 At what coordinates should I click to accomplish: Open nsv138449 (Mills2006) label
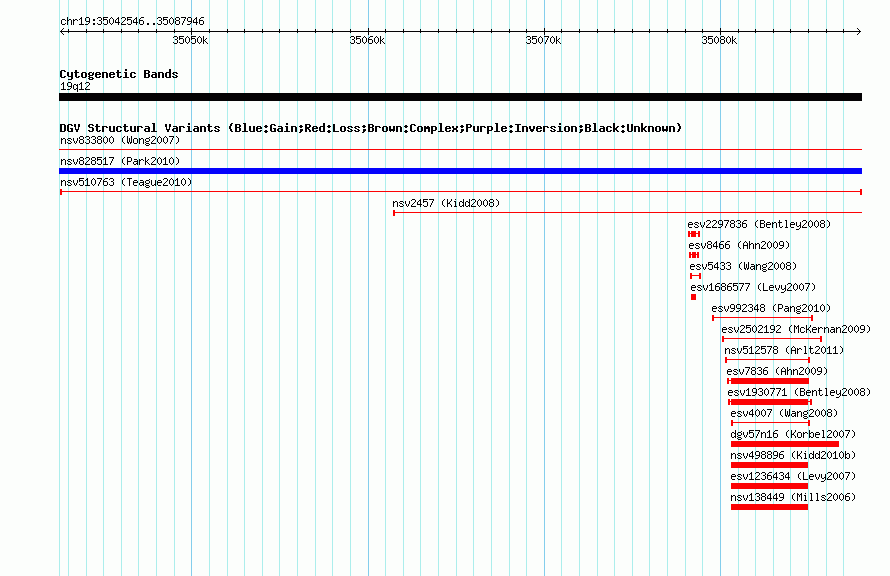(793, 497)
